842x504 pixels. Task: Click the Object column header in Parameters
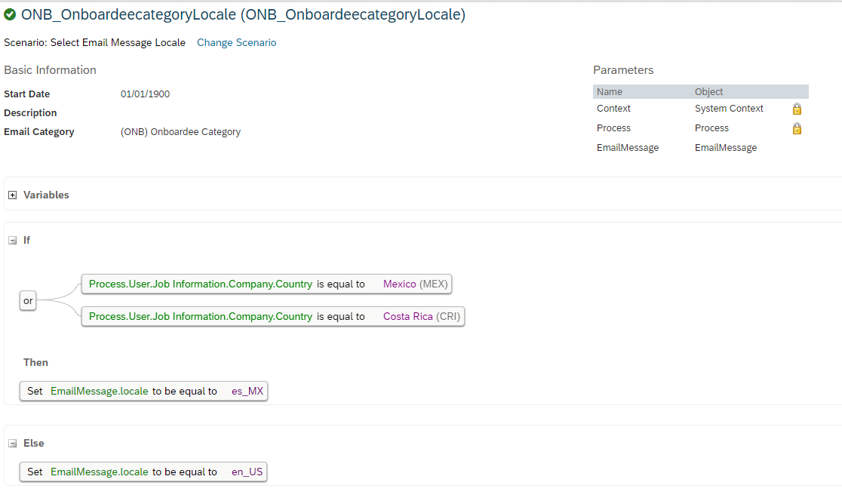[708, 92]
